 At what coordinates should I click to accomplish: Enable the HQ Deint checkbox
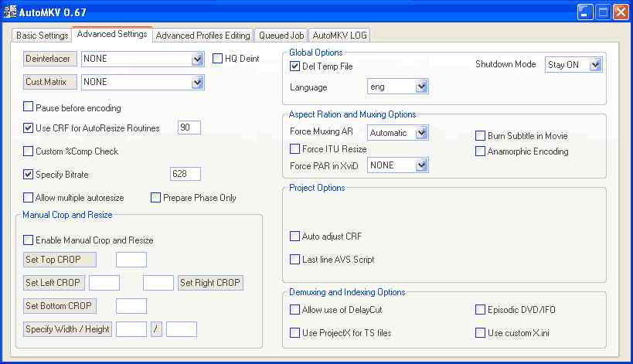[x=218, y=59]
